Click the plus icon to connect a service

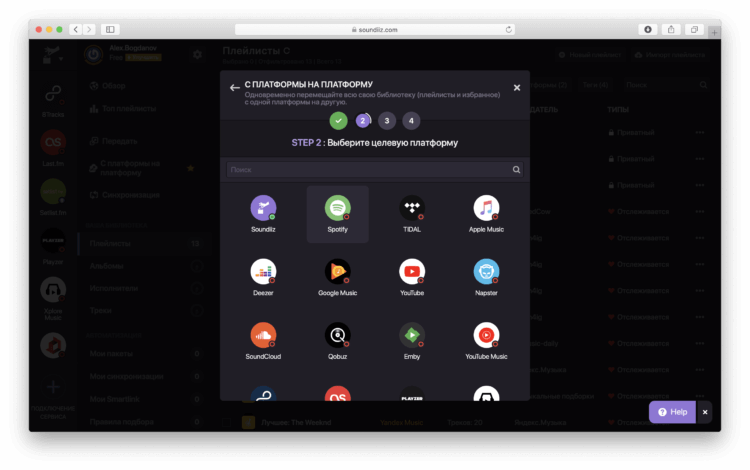pos(53,387)
